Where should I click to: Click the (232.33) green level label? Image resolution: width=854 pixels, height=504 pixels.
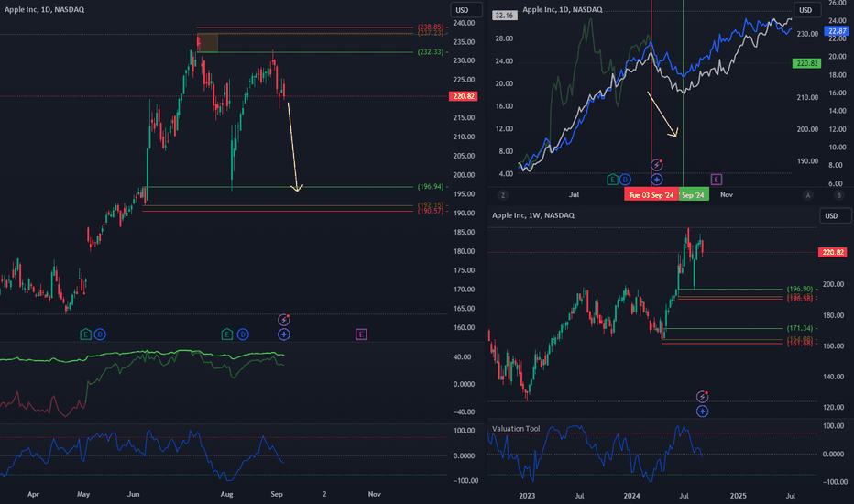tap(431, 52)
